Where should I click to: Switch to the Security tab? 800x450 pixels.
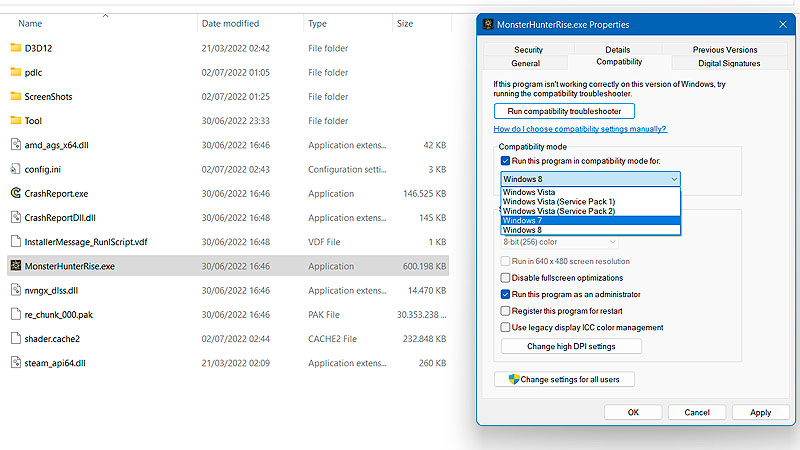coord(528,49)
